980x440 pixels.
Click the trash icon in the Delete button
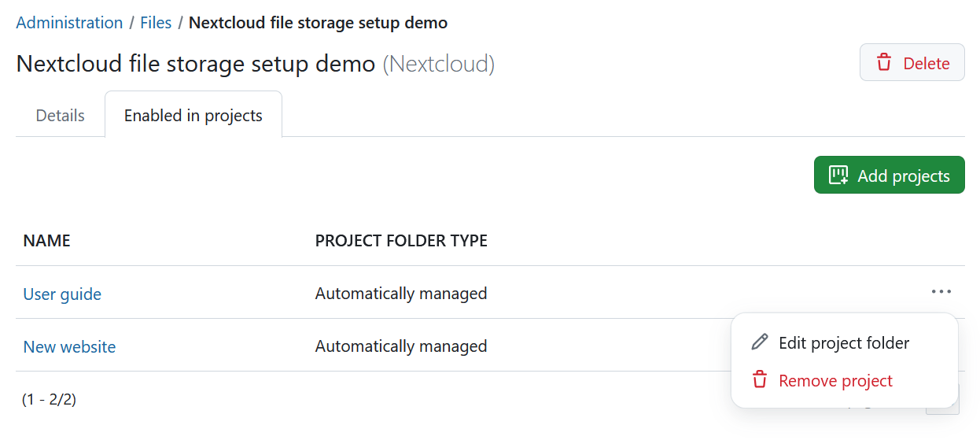click(884, 63)
